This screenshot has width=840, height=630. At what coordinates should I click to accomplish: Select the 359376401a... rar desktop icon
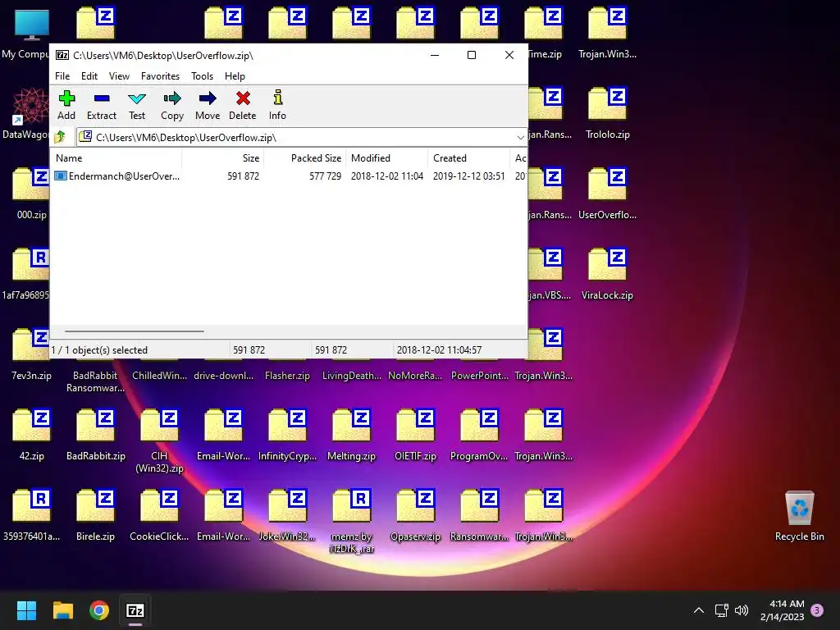pyautogui.click(x=32, y=515)
